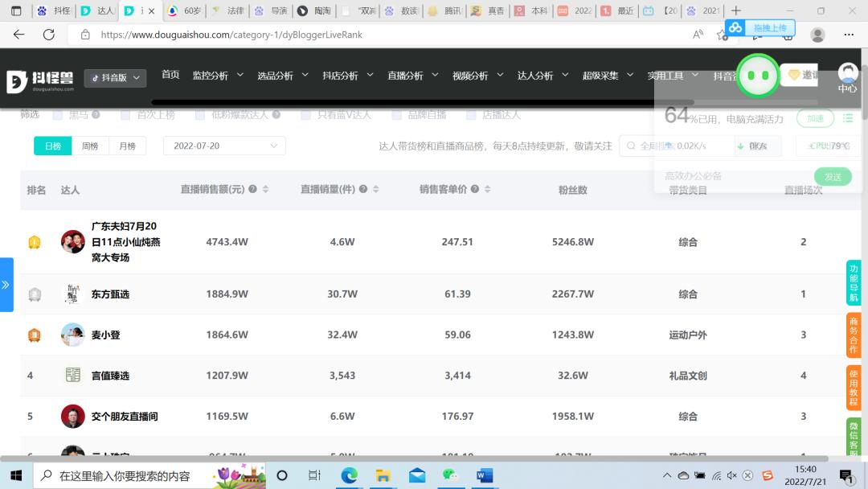Expand the 直播分析 navigation menu
Image resolution: width=868 pixels, height=489 pixels.
coord(412,76)
